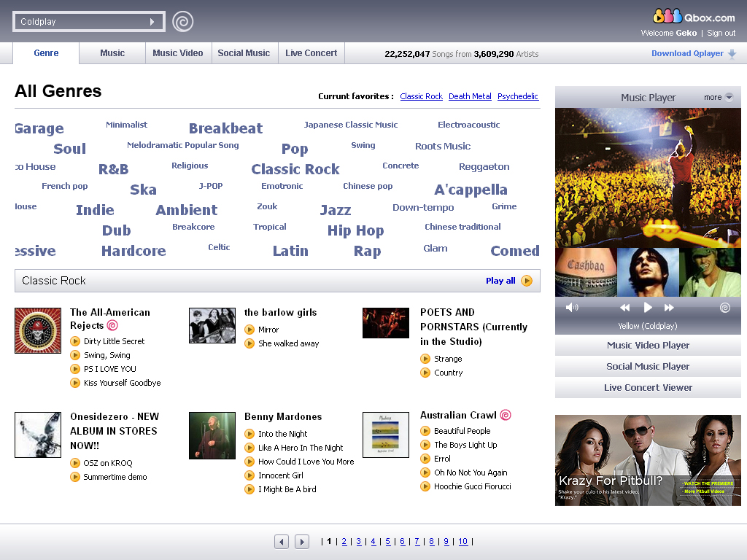Expand the Coldplay search box arrow

152,22
